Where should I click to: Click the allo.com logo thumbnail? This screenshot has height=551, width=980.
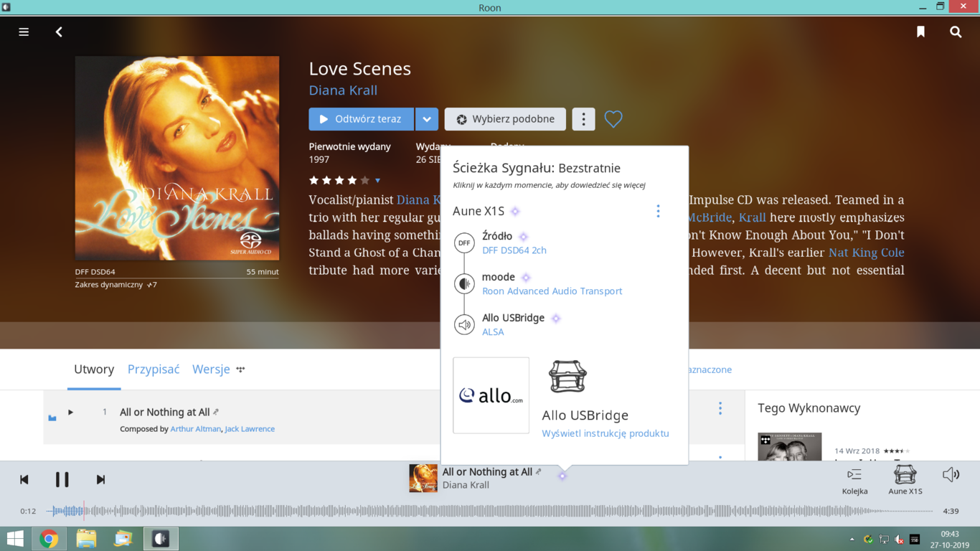(491, 395)
